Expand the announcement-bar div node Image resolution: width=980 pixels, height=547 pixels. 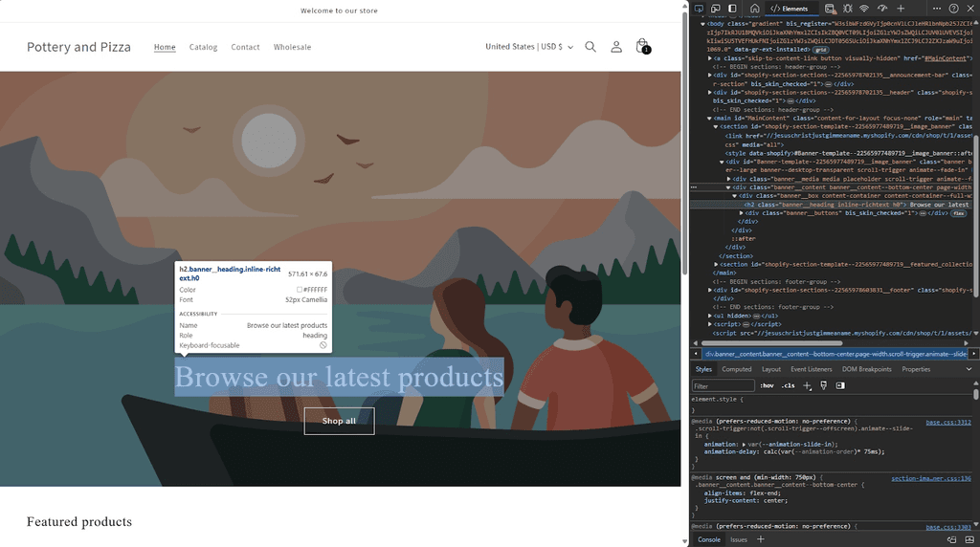click(x=710, y=76)
